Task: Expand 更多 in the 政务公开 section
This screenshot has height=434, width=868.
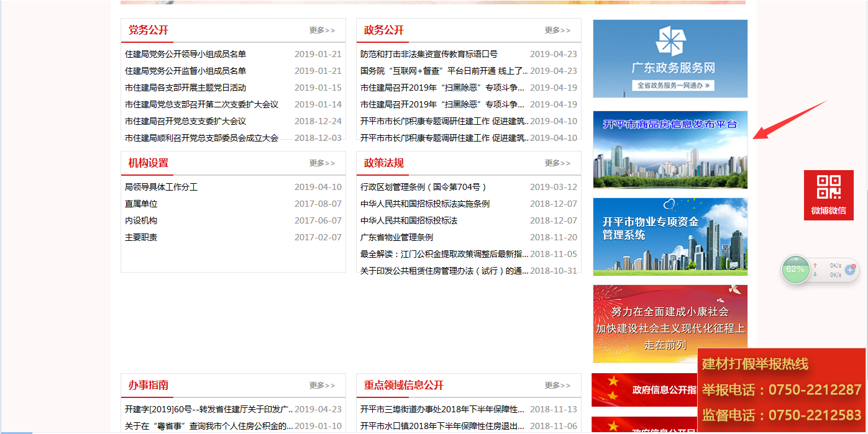Action: click(x=557, y=30)
